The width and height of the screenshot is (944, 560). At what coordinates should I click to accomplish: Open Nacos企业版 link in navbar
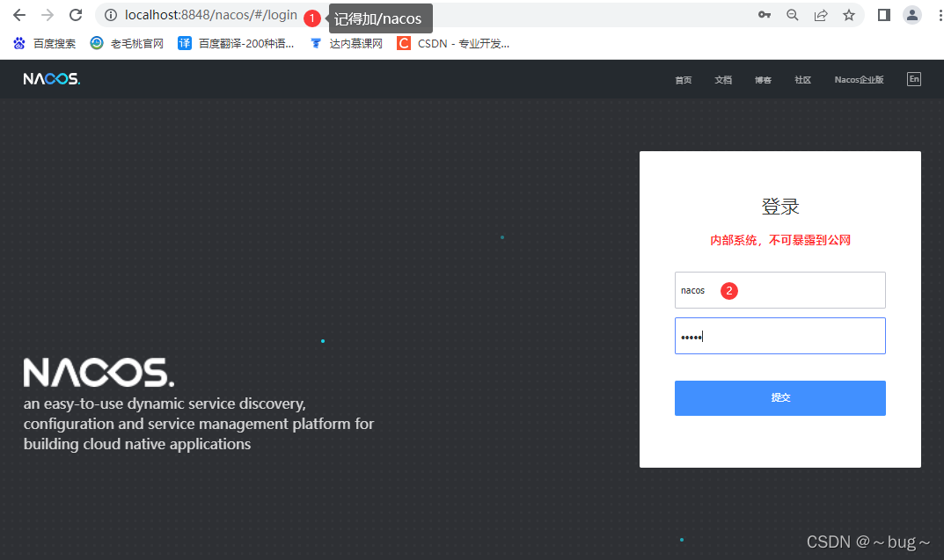coord(859,79)
